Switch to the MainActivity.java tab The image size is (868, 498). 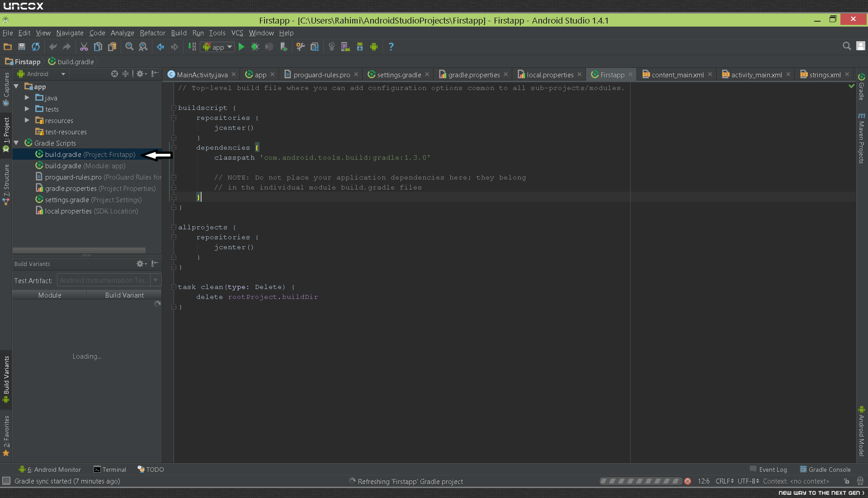click(x=202, y=75)
